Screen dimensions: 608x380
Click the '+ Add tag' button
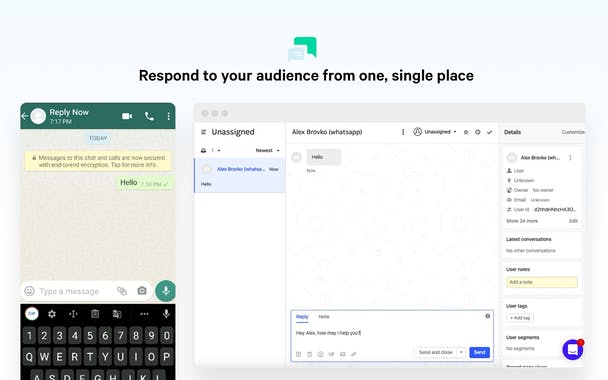[x=520, y=318]
